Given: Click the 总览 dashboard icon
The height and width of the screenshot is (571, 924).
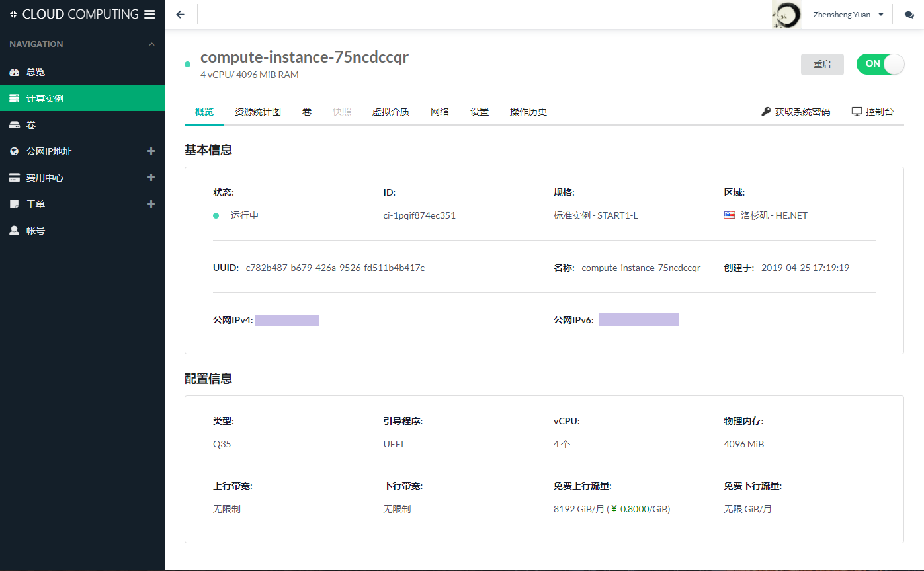Looking at the screenshot, I should (x=15, y=72).
